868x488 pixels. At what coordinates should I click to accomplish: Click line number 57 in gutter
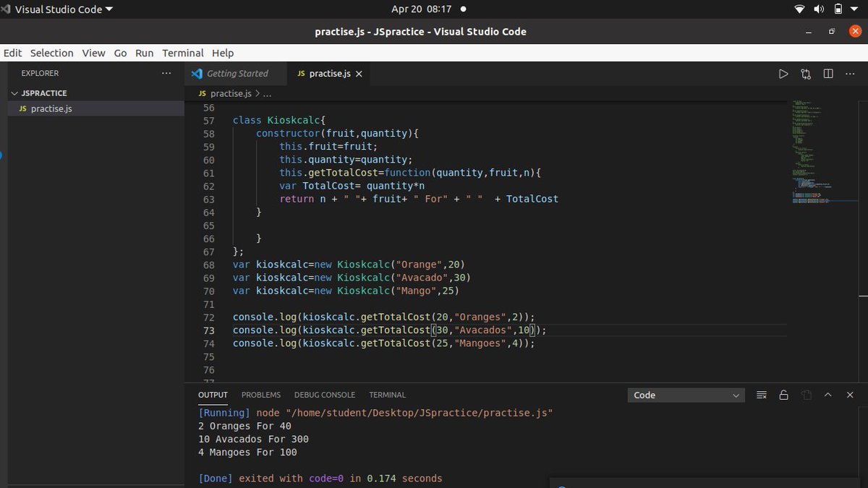[x=208, y=121]
